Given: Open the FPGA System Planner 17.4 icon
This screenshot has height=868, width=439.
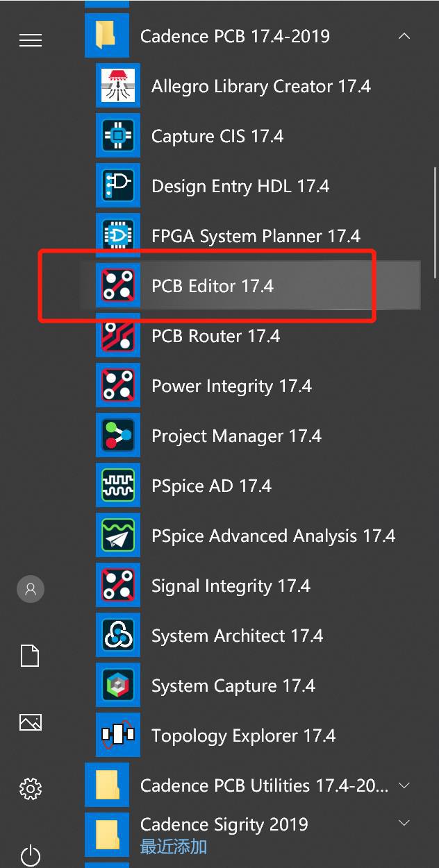Looking at the screenshot, I should [x=118, y=236].
